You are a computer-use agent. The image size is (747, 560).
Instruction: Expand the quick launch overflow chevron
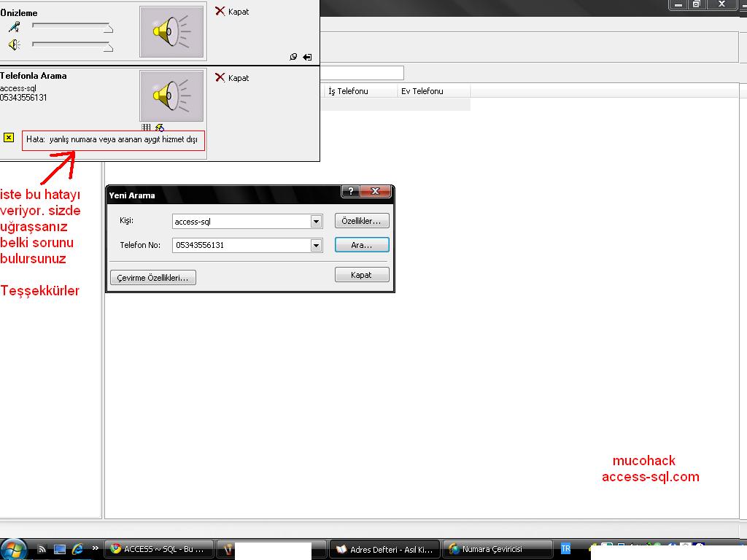95,548
